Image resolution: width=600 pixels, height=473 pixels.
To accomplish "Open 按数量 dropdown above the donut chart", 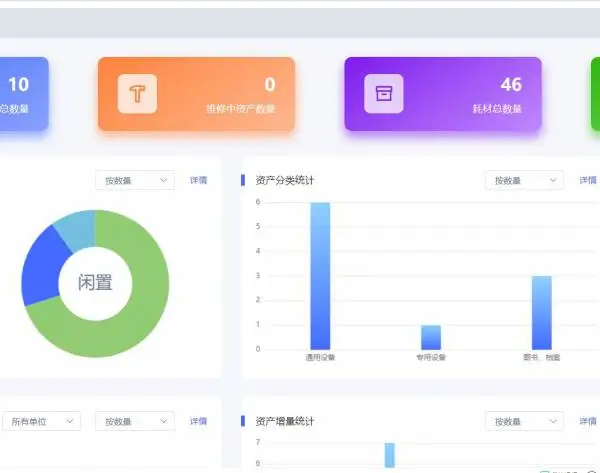I will click(135, 180).
